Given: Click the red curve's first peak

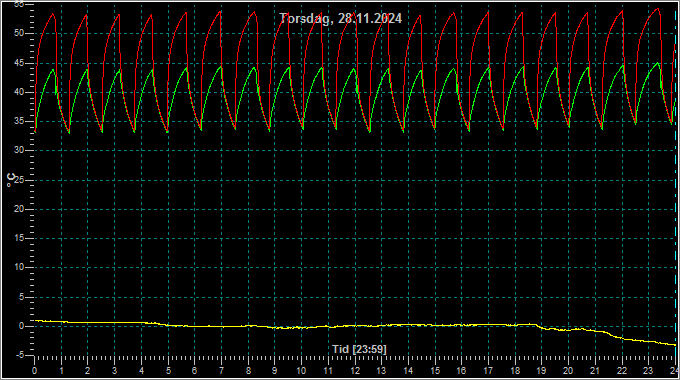Looking at the screenshot, I should pos(53,14).
